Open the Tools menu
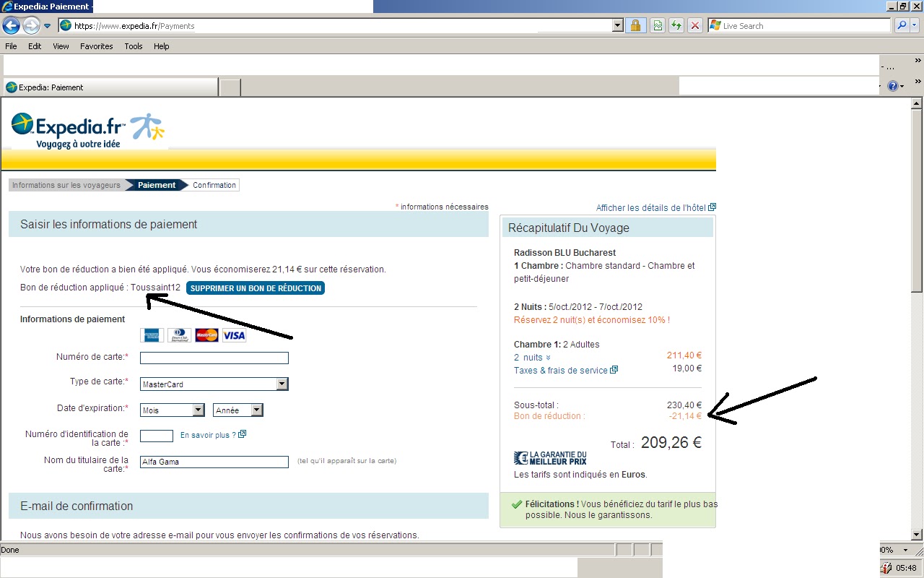The width and height of the screenshot is (924, 578). click(133, 46)
